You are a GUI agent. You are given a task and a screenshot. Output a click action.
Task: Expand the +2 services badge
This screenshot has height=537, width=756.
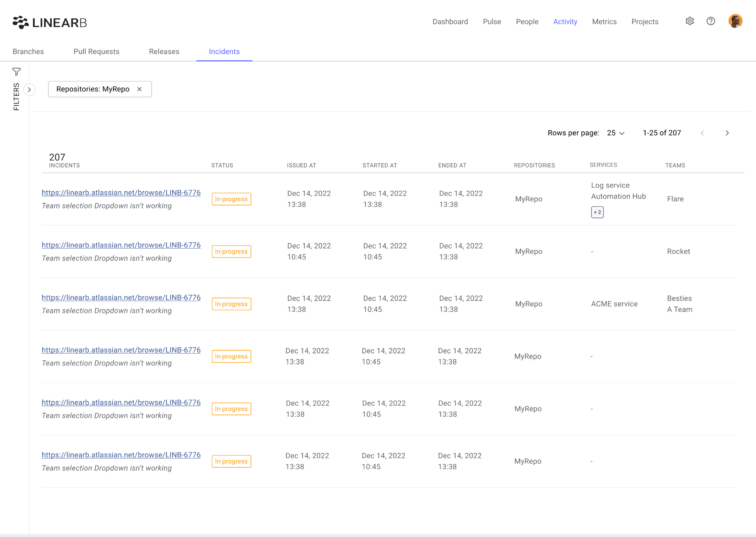[x=597, y=212]
